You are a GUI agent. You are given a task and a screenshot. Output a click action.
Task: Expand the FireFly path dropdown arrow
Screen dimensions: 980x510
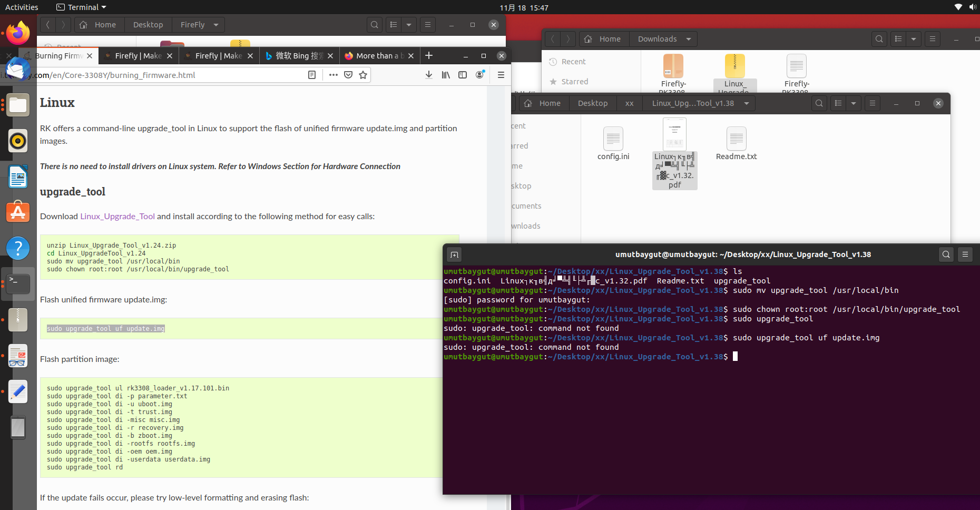[216, 25]
